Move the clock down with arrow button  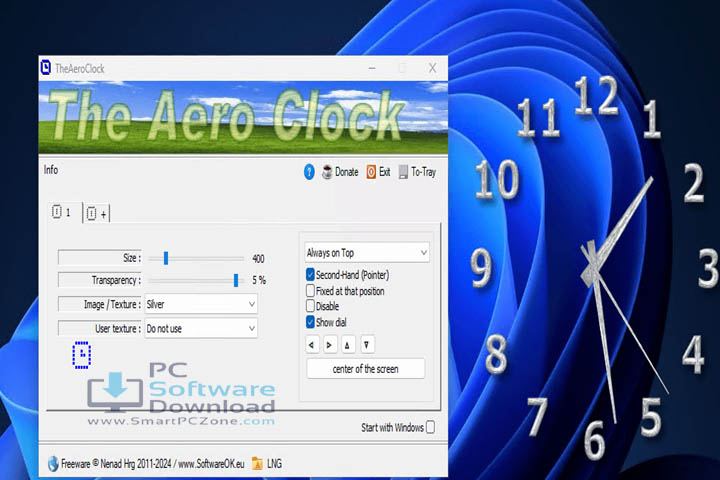(366, 345)
